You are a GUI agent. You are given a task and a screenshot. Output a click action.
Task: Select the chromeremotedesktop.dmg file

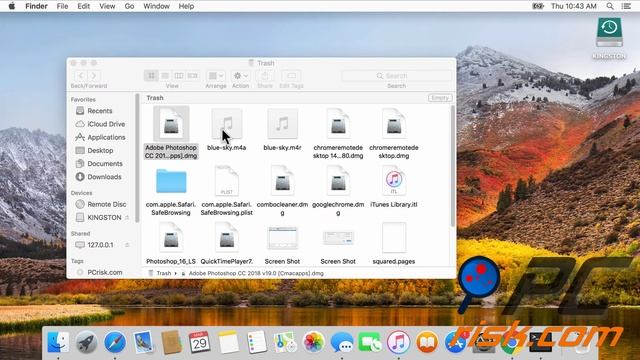[394, 124]
